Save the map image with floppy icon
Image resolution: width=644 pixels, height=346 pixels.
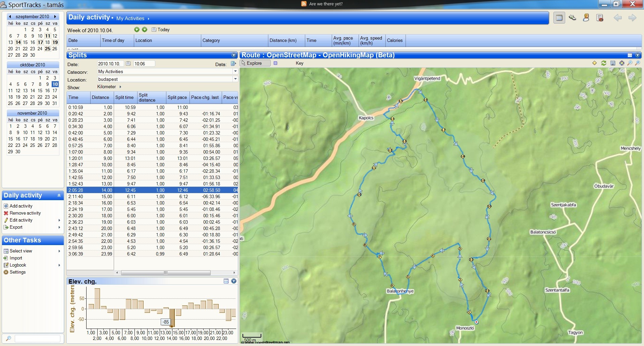(613, 63)
